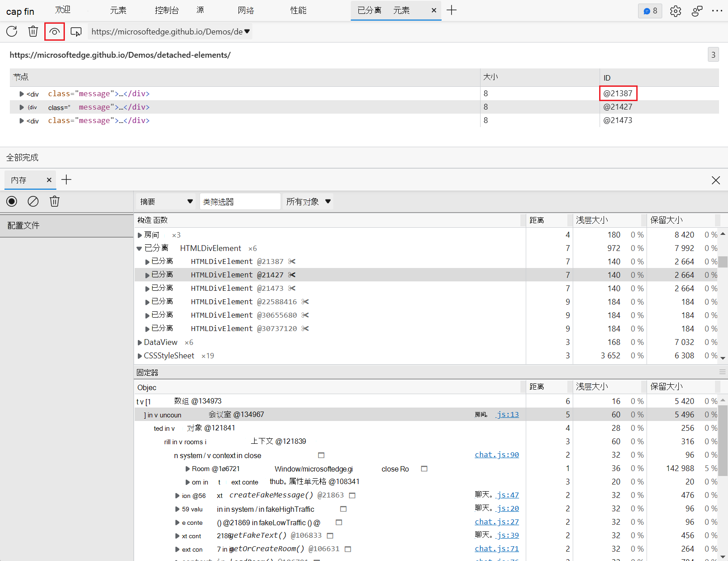Open the 摘要 view dropdown

coord(166,201)
